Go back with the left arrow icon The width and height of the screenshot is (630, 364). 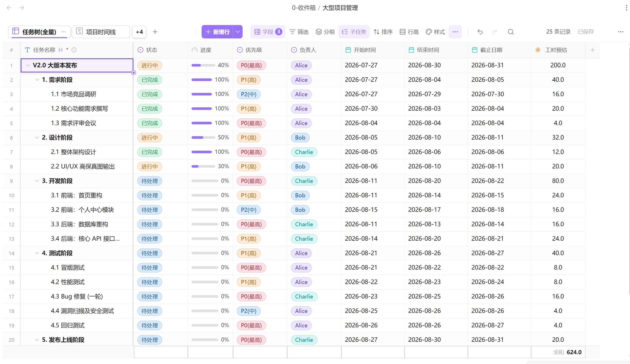click(x=9, y=8)
